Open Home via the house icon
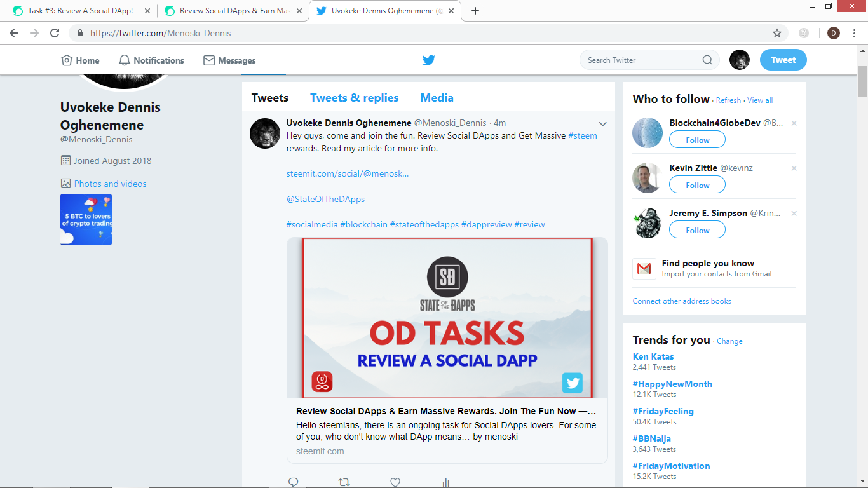 67,60
